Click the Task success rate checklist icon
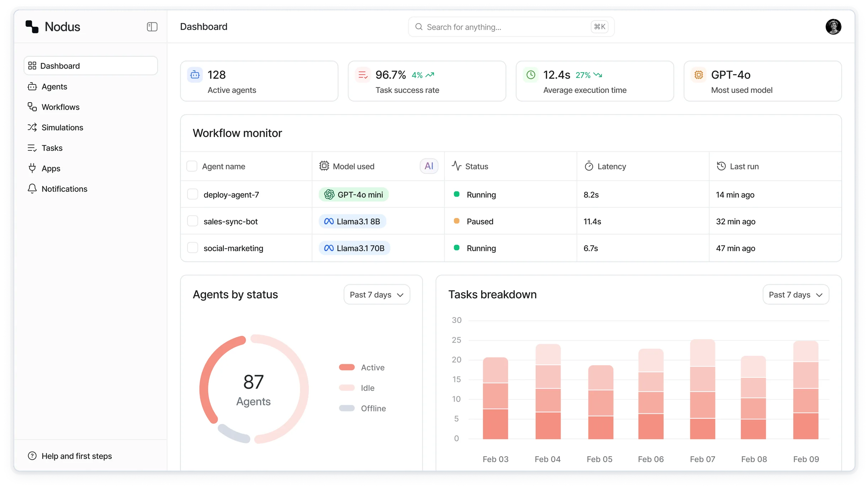This screenshot has width=868, height=488. (363, 75)
